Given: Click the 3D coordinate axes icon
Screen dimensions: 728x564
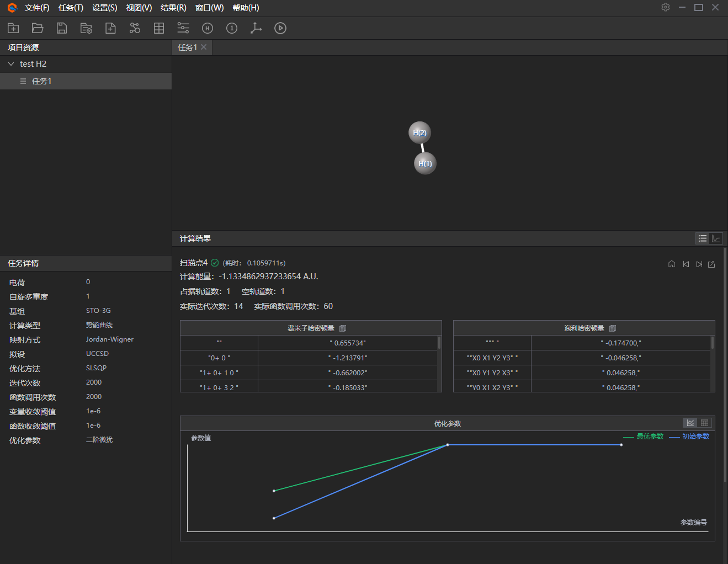Looking at the screenshot, I should [256, 28].
